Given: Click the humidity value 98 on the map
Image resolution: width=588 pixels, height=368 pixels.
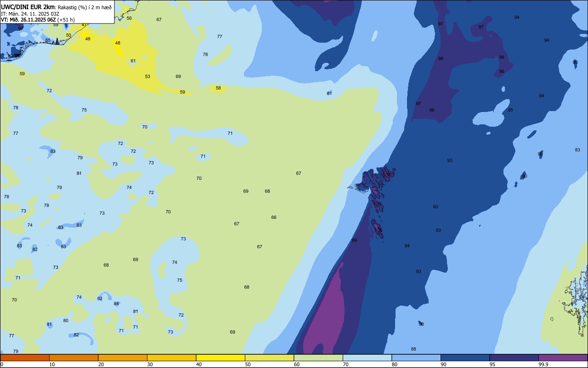Looking at the screenshot, I should (441, 59).
